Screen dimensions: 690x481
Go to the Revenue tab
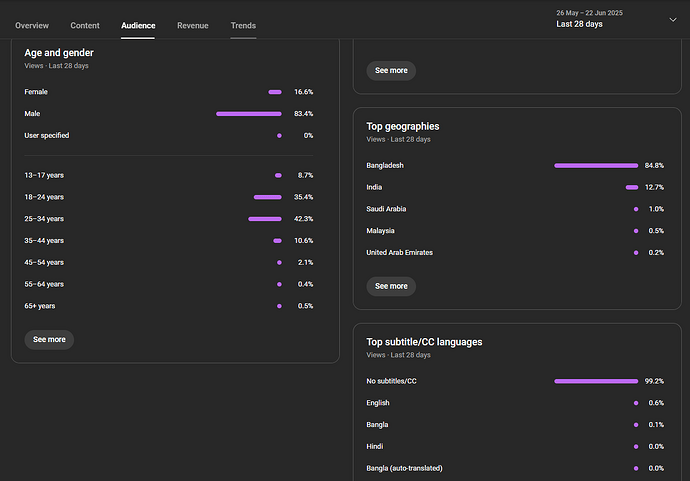[193, 26]
